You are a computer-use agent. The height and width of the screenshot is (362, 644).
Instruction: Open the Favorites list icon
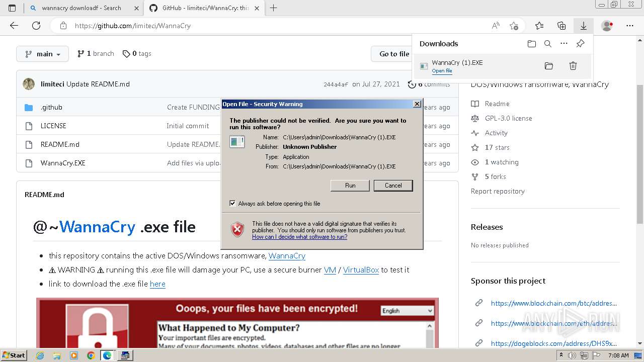click(x=539, y=26)
